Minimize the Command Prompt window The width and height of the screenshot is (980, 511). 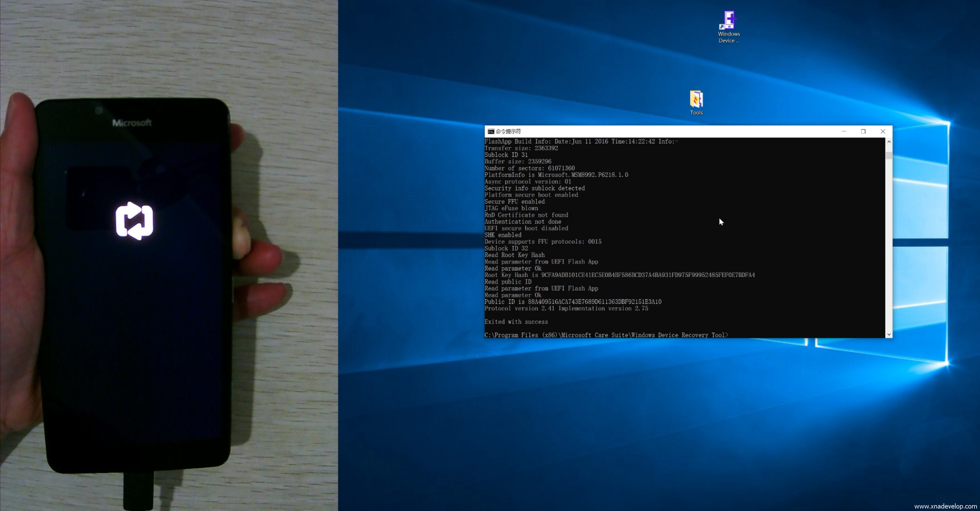(x=844, y=131)
